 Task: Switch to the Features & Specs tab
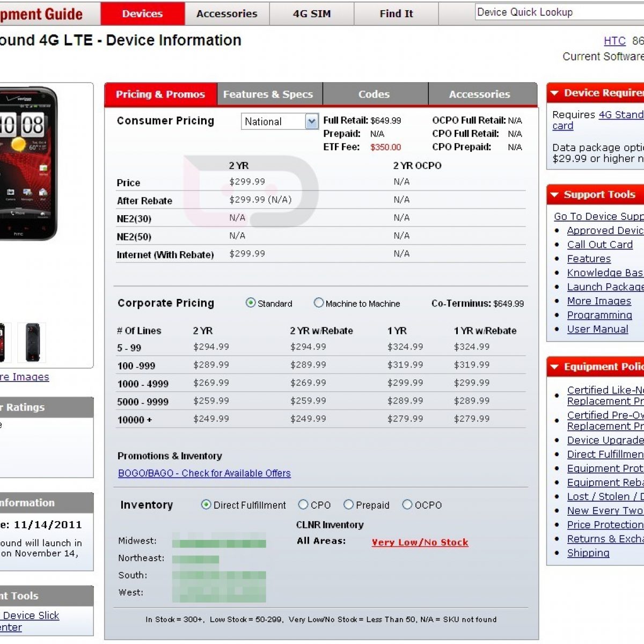point(268,94)
